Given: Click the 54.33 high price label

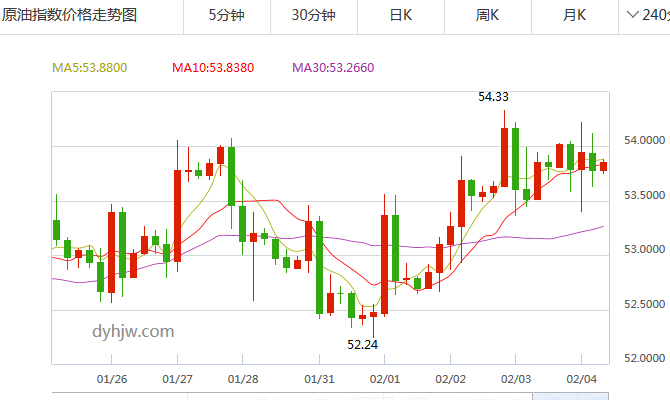Looking at the screenshot, I should (493, 97).
